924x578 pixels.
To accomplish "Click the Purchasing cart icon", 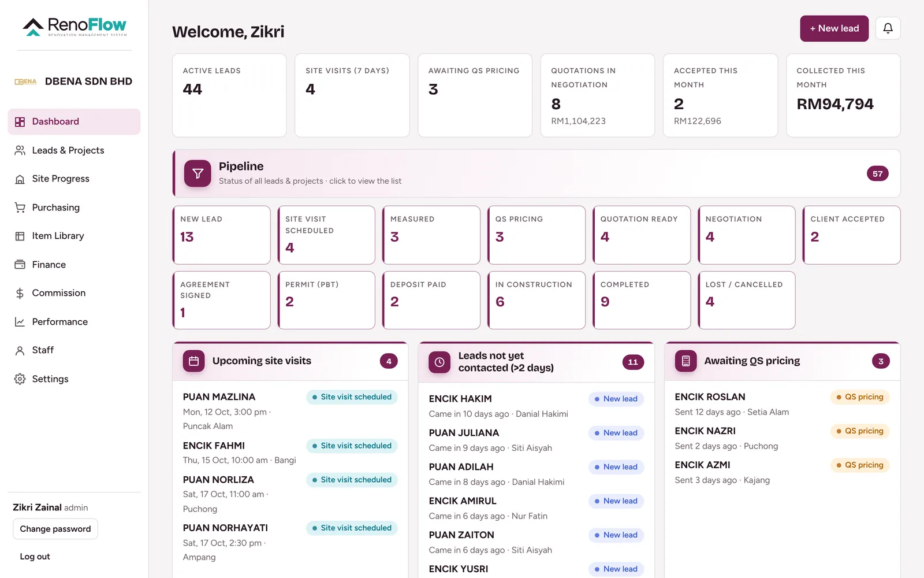I will pos(20,208).
